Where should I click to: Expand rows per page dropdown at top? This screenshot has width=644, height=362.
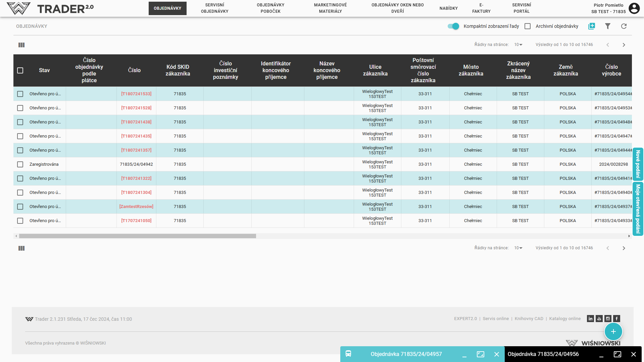click(x=518, y=45)
